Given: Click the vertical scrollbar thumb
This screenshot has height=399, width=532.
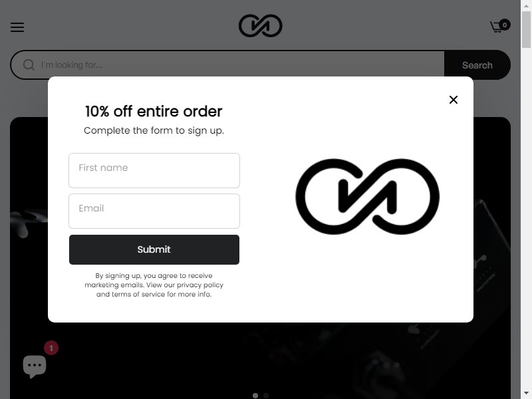Looking at the screenshot, I should pos(526,29).
